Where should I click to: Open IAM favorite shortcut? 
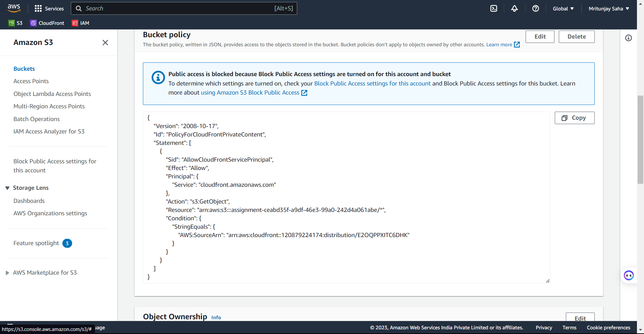[x=80, y=23]
